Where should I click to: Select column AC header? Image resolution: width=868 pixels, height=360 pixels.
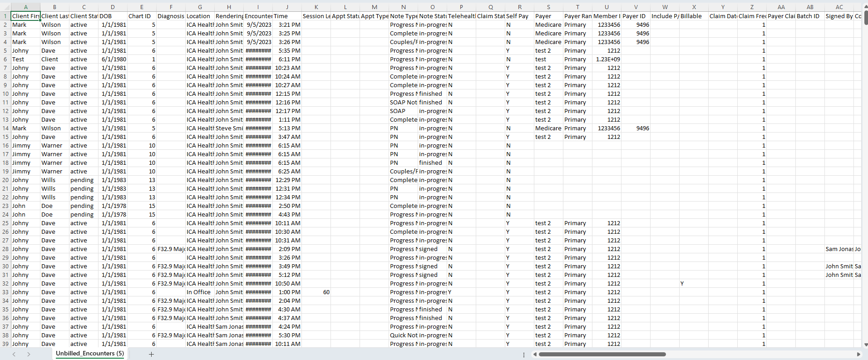click(x=839, y=7)
